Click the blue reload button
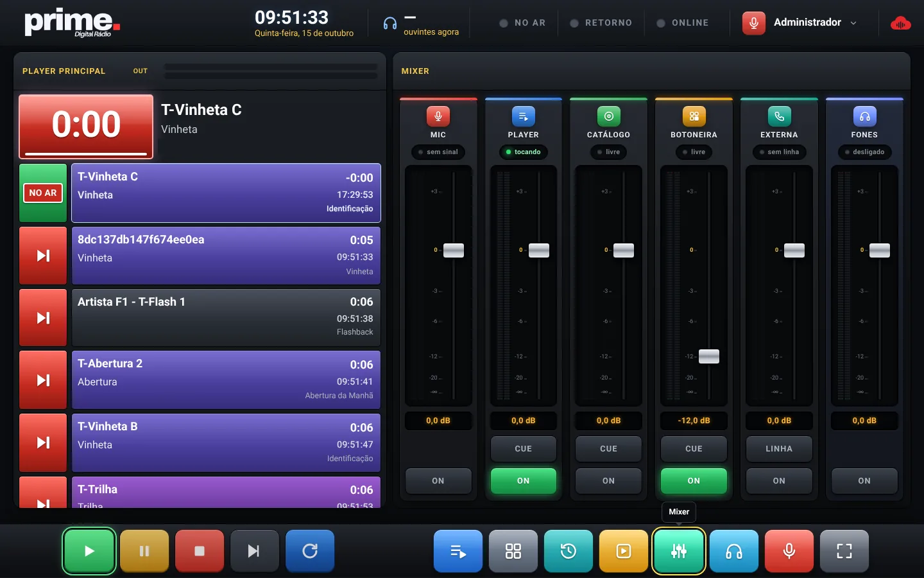The width and height of the screenshot is (924, 578). (x=310, y=550)
